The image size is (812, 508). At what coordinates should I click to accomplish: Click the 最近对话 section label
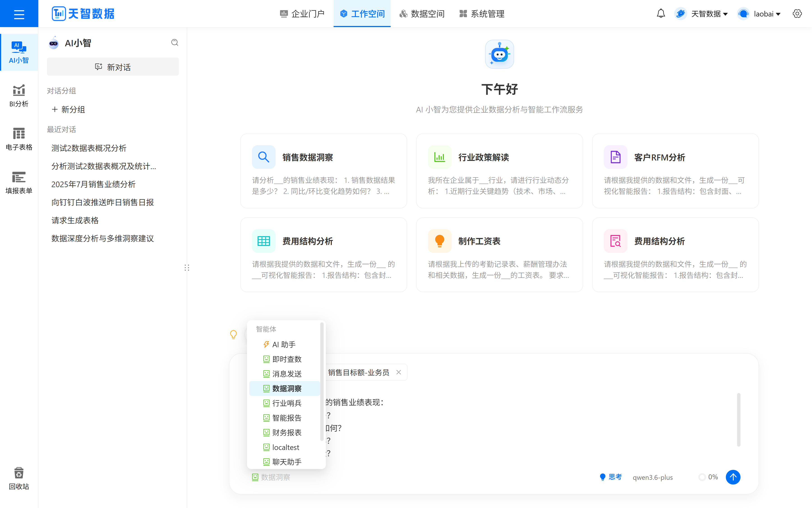tap(61, 130)
